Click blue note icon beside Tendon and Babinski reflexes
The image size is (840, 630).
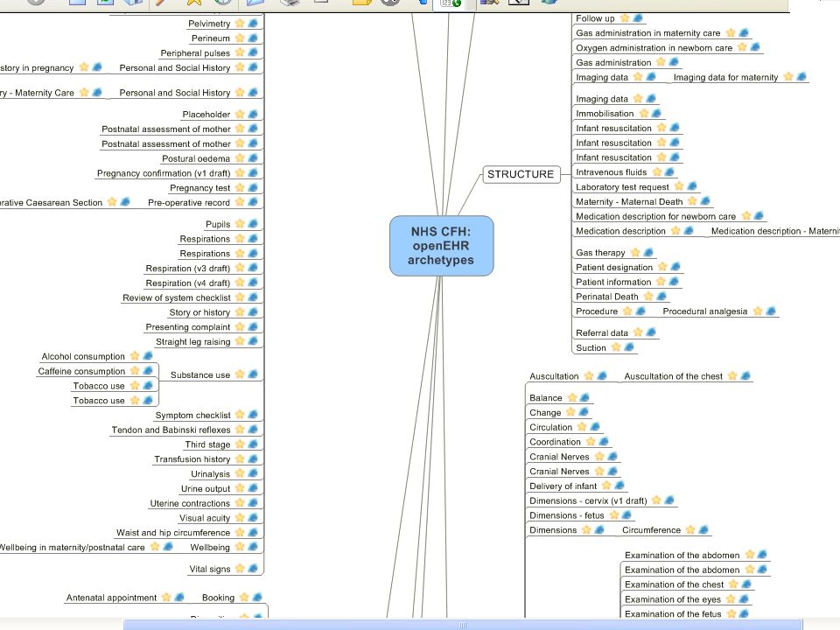[x=253, y=429]
